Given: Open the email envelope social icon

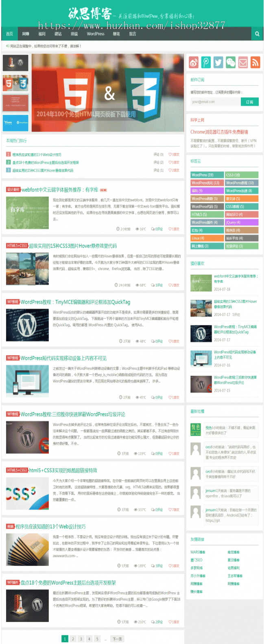Looking at the screenshot, I should (x=243, y=62).
